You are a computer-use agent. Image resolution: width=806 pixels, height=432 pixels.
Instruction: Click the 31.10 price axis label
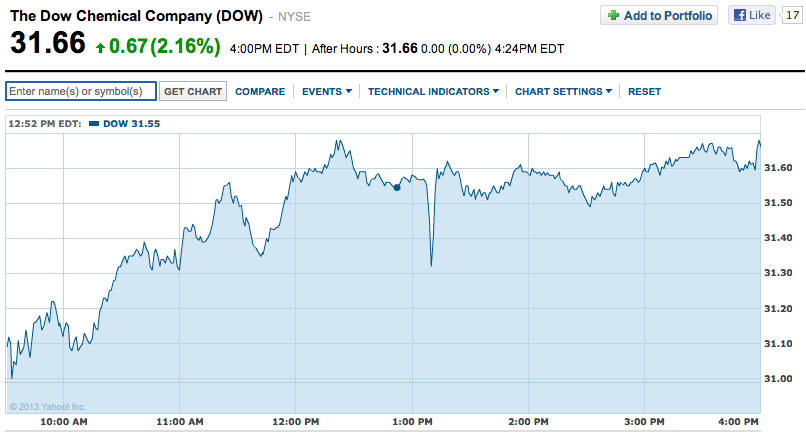tap(778, 344)
